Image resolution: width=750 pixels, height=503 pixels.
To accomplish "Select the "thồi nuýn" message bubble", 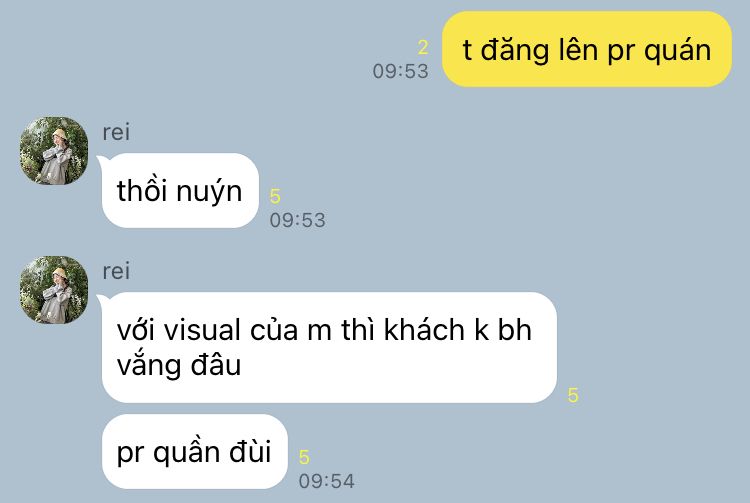I will (180, 190).
